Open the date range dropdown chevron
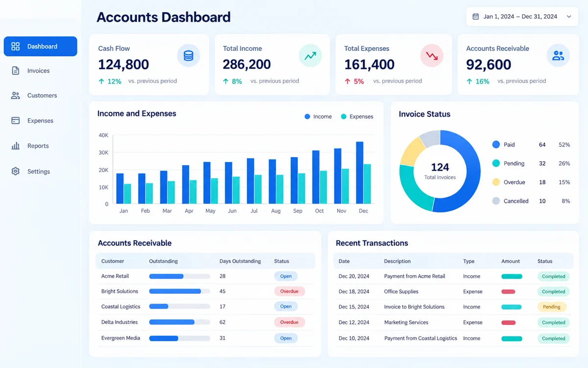Screen dimensions: 588x368 569,17
